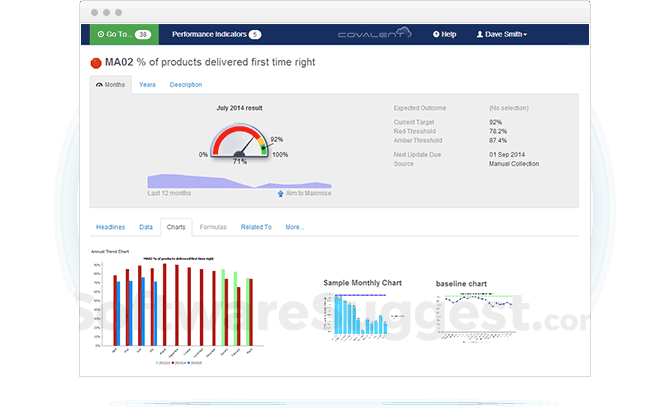This screenshot has width=670, height=410.
Task: Open the Related To tab
Action: tap(256, 227)
